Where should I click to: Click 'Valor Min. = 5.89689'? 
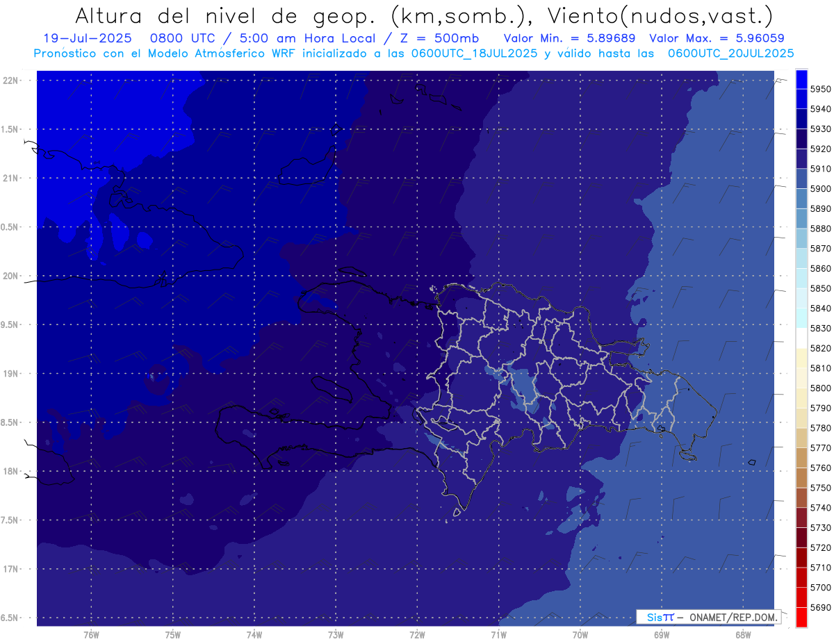pos(570,39)
